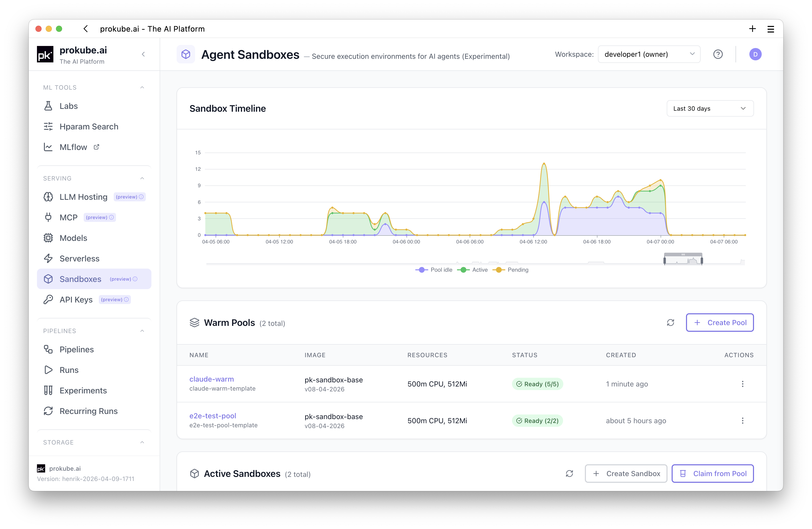Open Hparam Search in the sidebar
The height and width of the screenshot is (529, 812).
[94, 127]
